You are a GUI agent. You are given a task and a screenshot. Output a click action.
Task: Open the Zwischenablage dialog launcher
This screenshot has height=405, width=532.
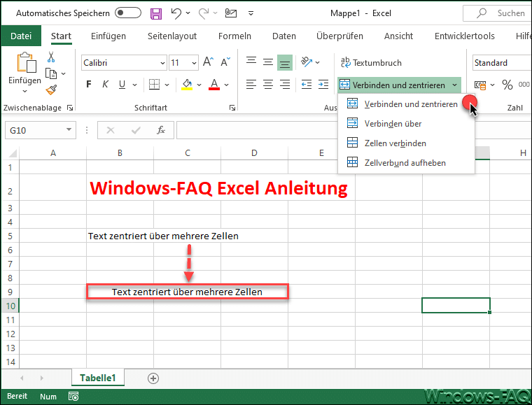click(x=70, y=108)
